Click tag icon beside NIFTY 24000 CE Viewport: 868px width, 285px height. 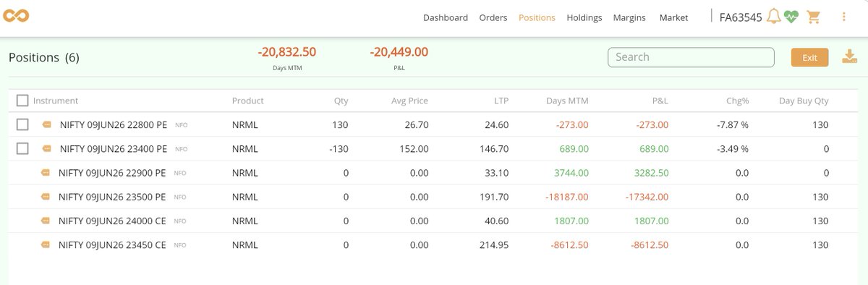click(46, 221)
